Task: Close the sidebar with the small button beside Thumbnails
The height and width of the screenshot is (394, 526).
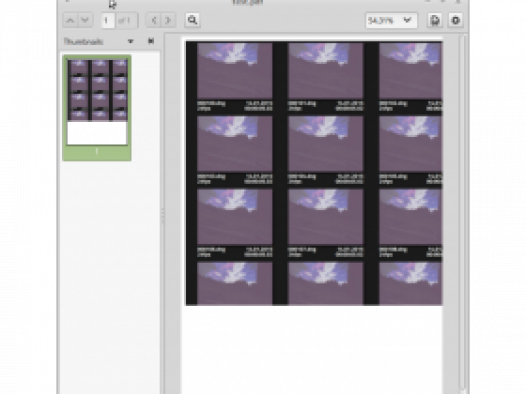Action: [151, 41]
